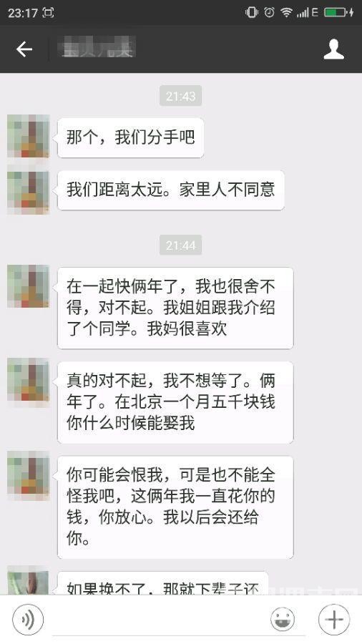Open avatar beside '真的对不起' message
Screen dimensions: 362x644
coord(29,379)
